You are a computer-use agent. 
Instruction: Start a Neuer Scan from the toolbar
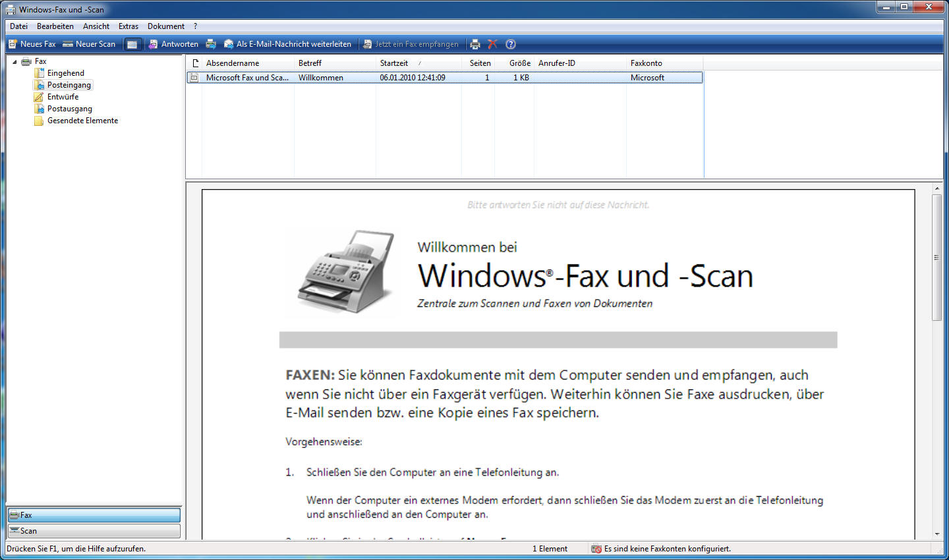[x=89, y=44]
